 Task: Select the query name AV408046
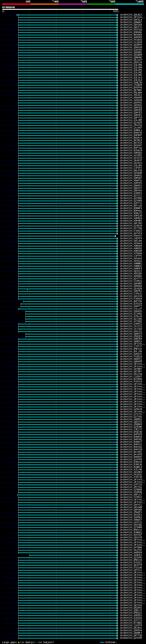coord(8,7)
